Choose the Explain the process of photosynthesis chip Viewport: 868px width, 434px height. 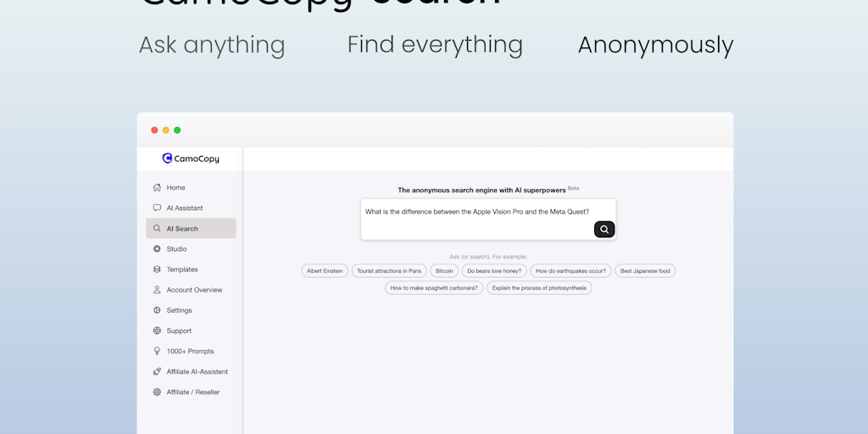539,288
